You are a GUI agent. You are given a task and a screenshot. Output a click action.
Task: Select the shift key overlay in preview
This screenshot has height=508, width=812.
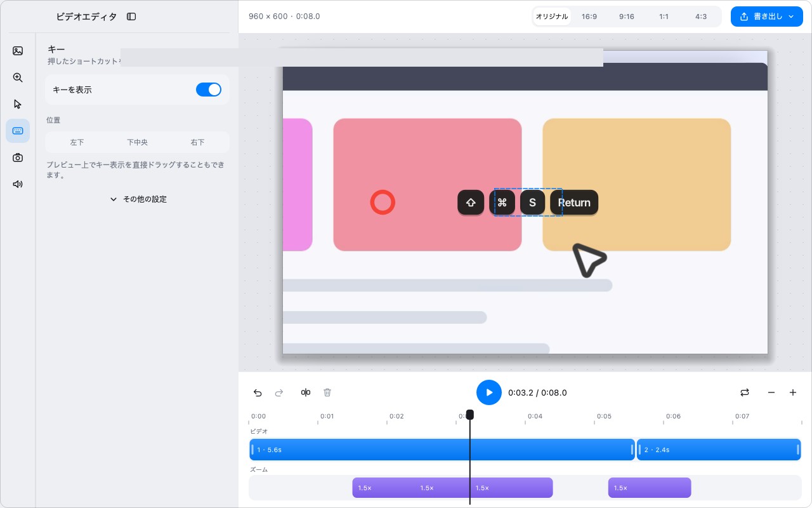point(471,203)
